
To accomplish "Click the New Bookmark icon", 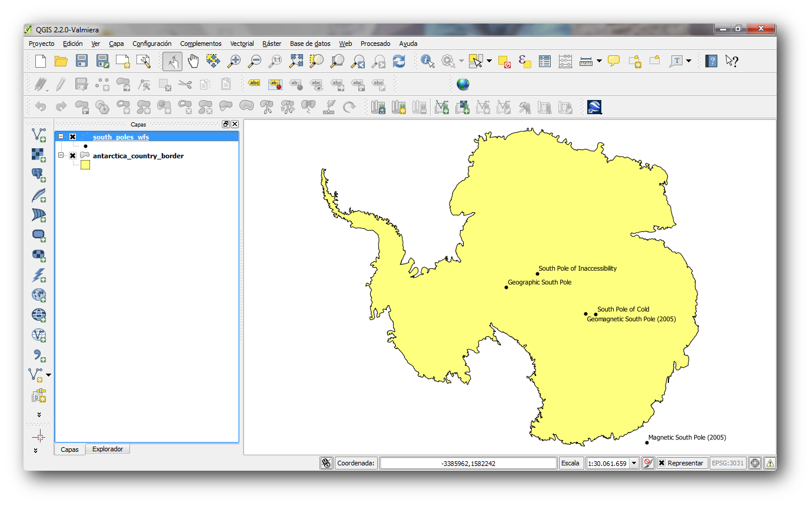I will [x=634, y=61].
